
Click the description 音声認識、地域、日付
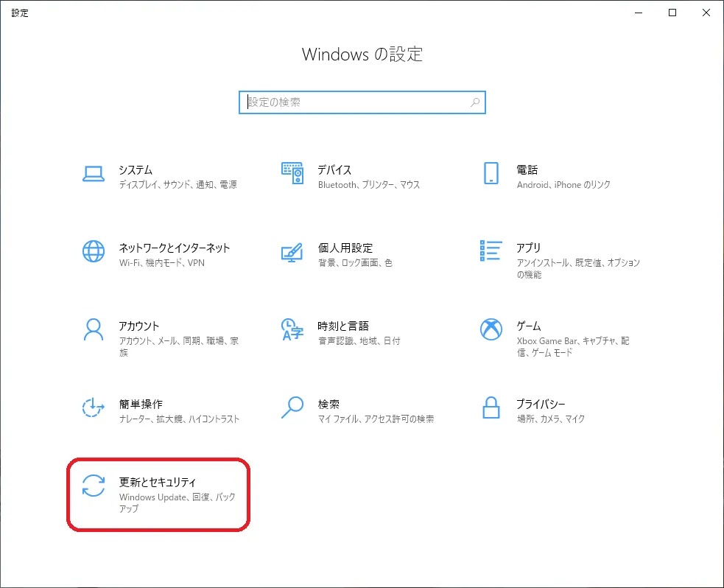[359, 340]
